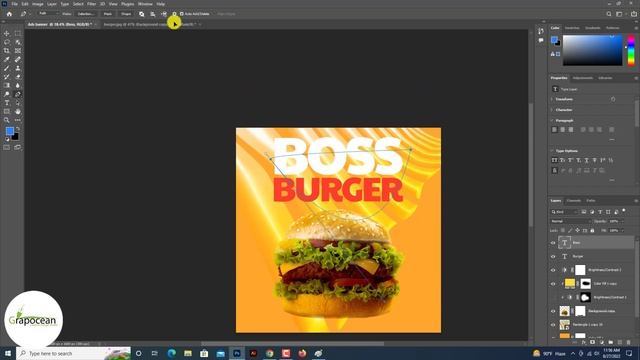Toggle Auto Add/Delete checkbox
This screenshot has width=640, height=360.
pyautogui.click(x=182, y=14)
